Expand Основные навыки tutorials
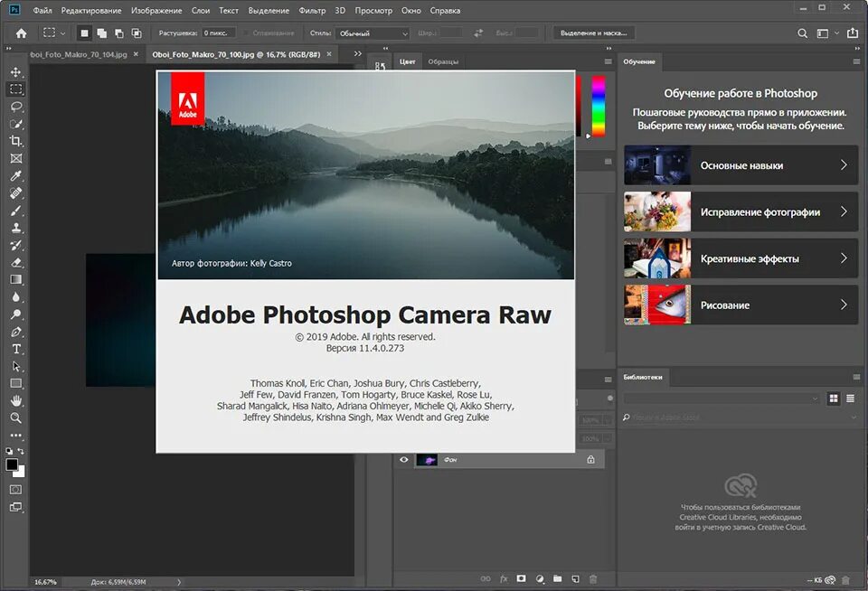Image resolution: width=868 pixels, height=591 pixels. [x=741, y=164]
